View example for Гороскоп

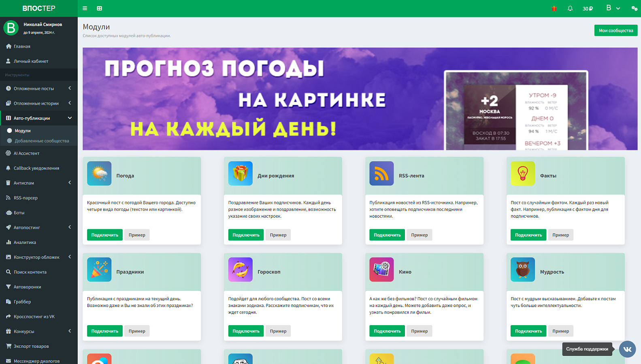coord(278,331)
